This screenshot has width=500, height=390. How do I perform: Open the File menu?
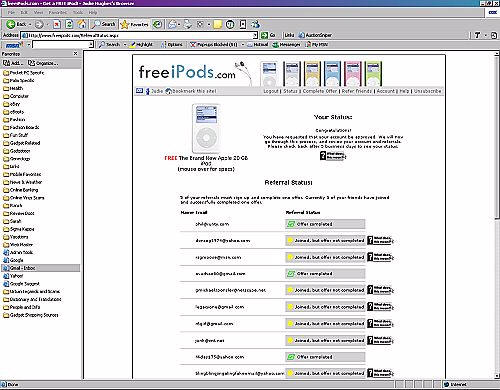(x=11, y=12)
